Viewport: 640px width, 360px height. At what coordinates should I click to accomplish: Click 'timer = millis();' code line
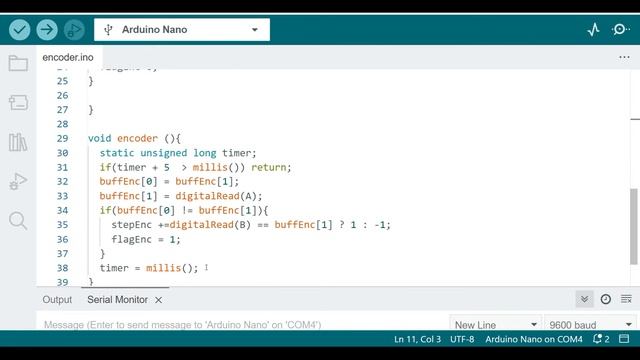pyautogui.click(x=149, y=268)
